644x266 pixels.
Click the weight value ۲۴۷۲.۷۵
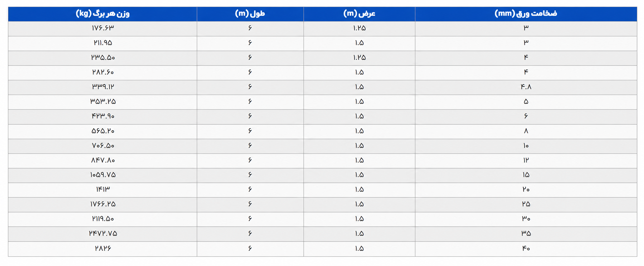coord(103,234)
